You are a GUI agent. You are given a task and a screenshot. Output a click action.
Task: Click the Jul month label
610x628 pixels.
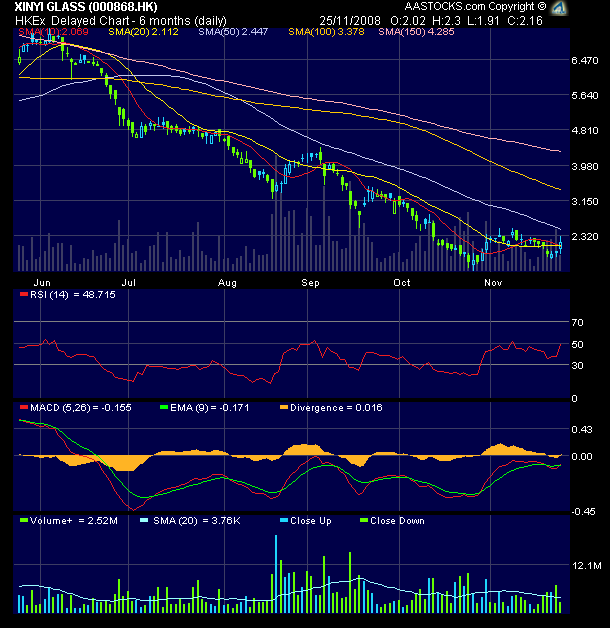coord(129,283)
